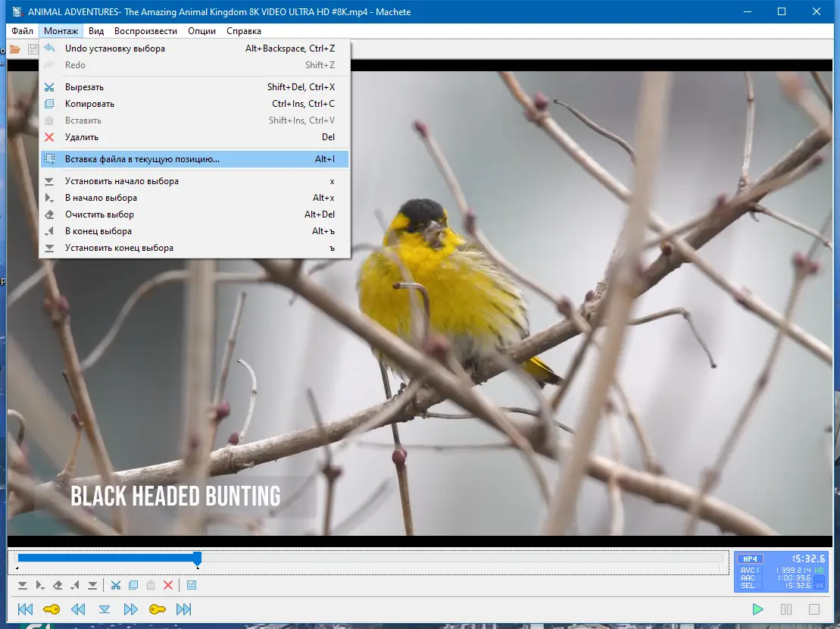The width and height of the screenshot is (840, 629).
Task: Step back one frame with double-left arrow
Action: (78, 609)
